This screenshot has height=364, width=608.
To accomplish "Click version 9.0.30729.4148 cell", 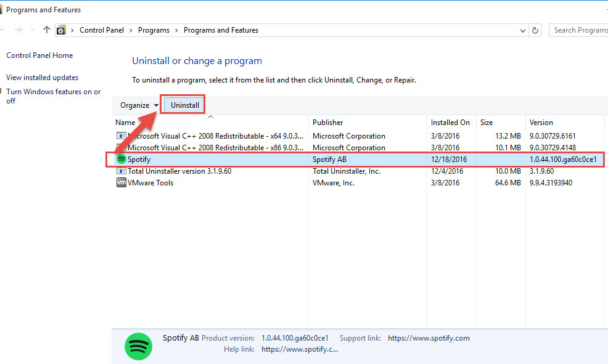I will (553, 148).
